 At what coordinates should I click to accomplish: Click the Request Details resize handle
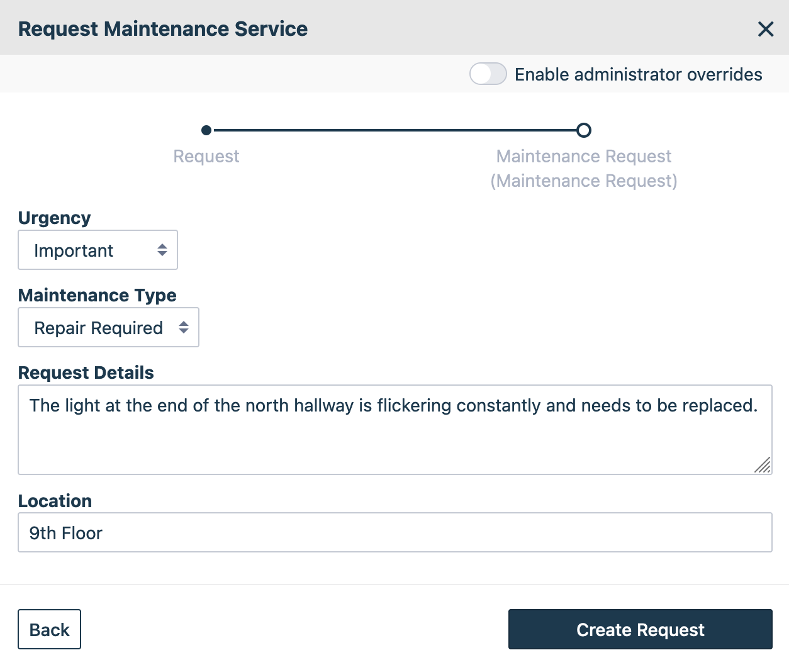click(763, 465)
